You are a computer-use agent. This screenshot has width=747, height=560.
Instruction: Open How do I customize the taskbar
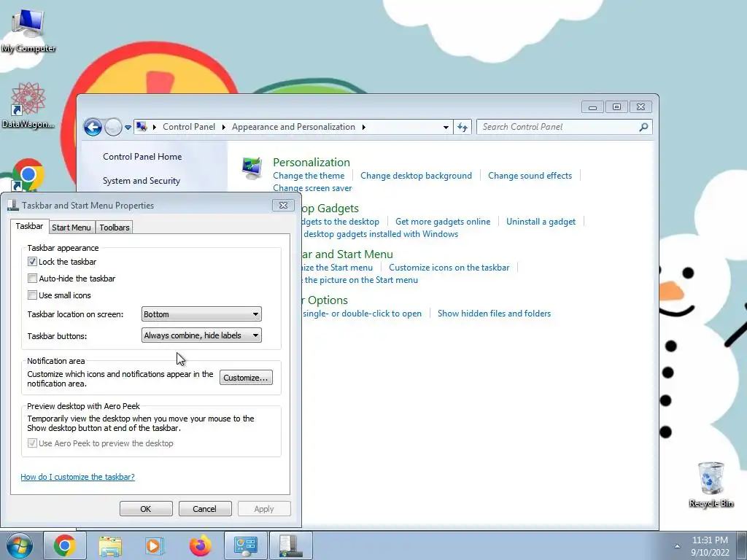[77, 477]
